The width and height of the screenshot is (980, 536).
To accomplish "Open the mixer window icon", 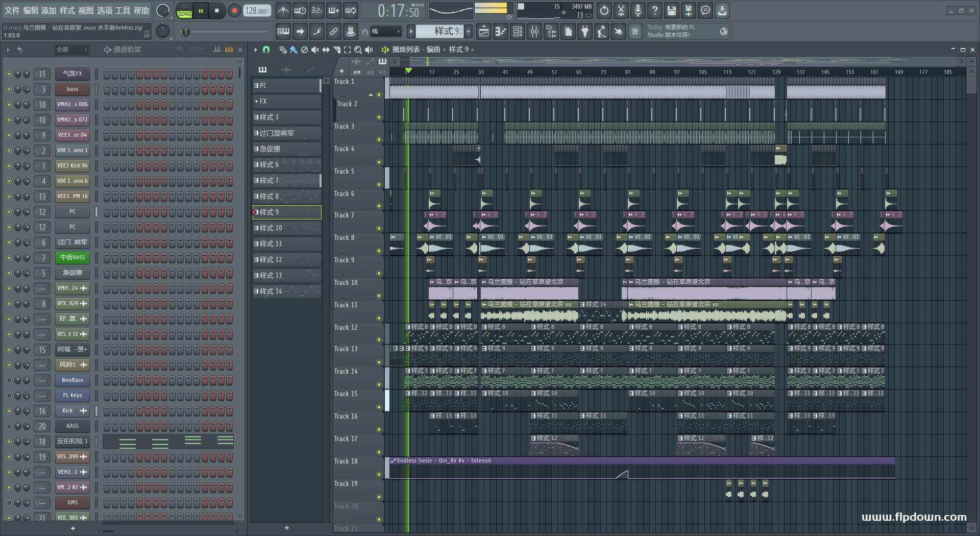I will point(534,32).
